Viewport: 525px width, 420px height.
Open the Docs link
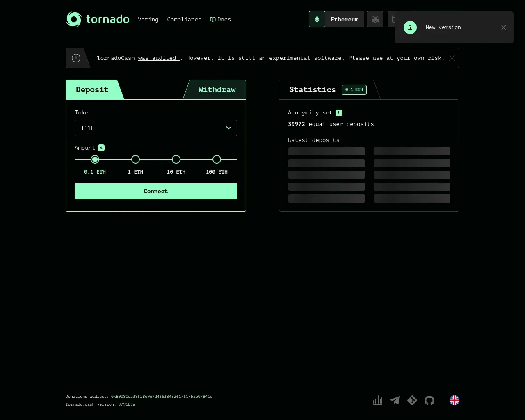pos(221,19)
